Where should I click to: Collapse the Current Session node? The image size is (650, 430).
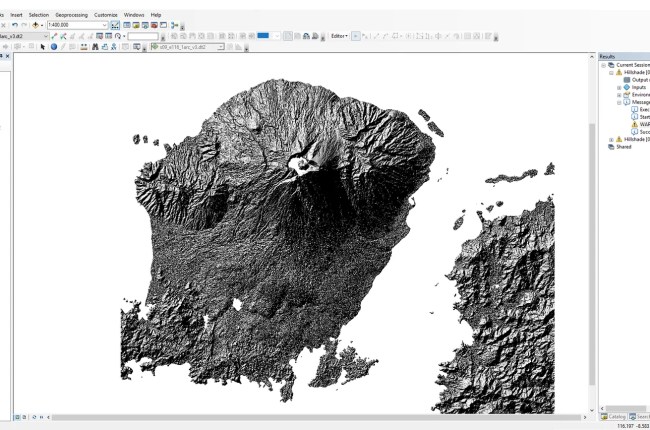[604, 65]
